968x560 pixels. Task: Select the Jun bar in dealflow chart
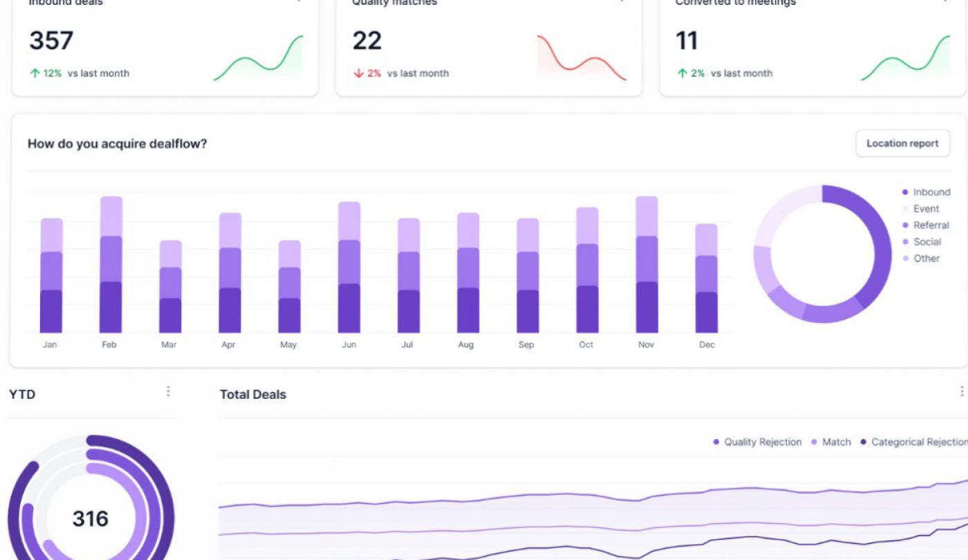click(349, 268)
